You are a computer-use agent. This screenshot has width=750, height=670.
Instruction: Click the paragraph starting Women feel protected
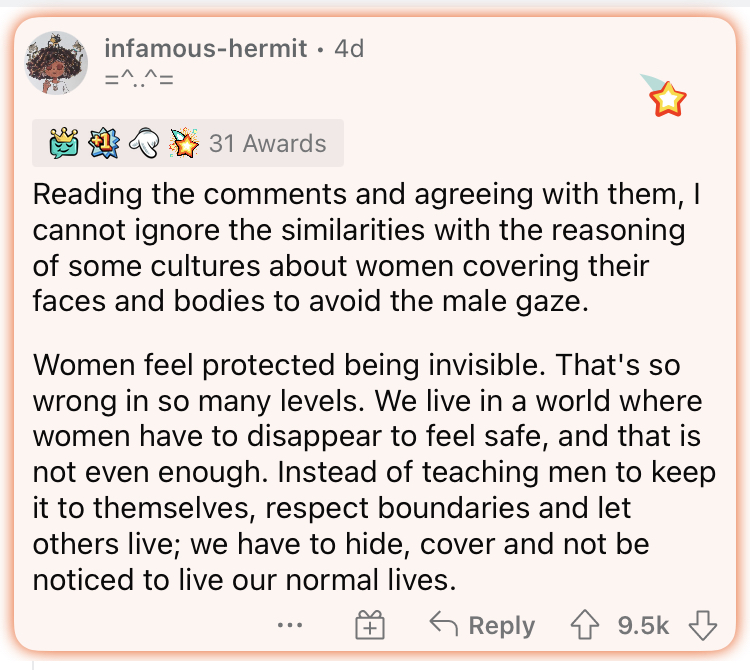point(374,472)
